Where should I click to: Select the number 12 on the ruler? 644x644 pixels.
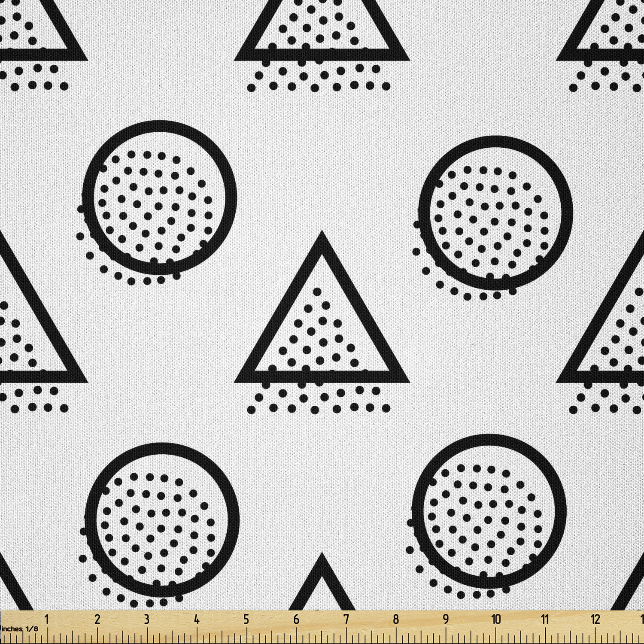tap(595, 619)
